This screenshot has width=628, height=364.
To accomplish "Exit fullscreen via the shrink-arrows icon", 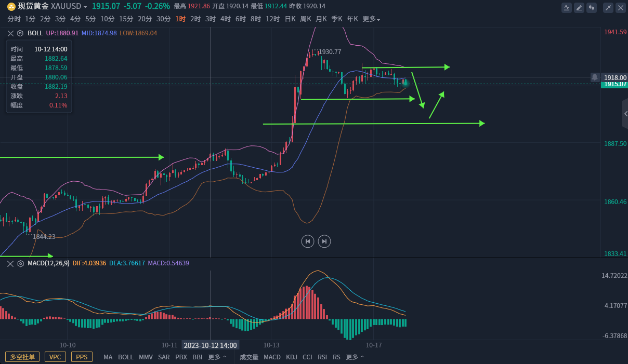I will pos(608,7).
